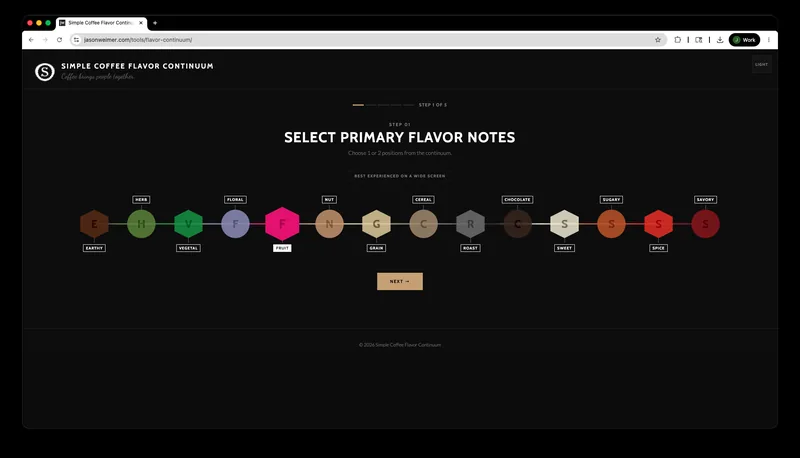800x458 pixels.
Task: Select the Simple Coffee Flavor Continuum tab
Action: (x=101, y=23)
